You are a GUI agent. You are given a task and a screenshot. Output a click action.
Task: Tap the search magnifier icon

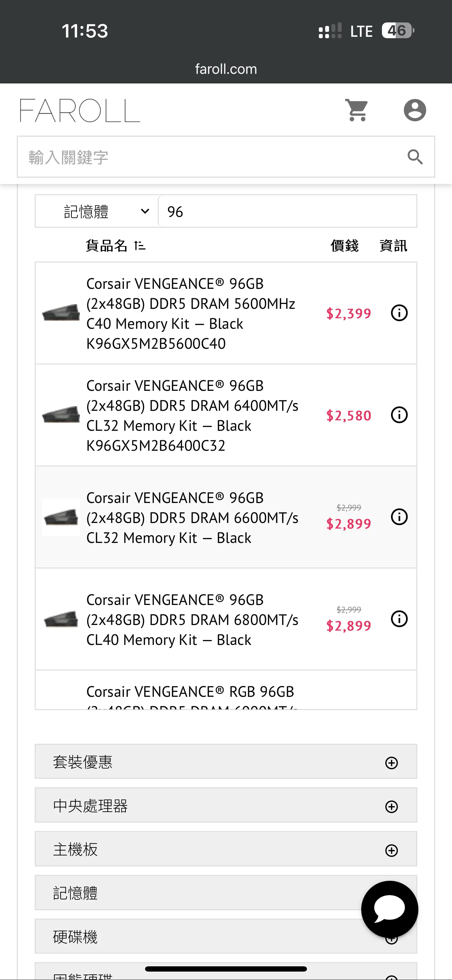point(415,157)
